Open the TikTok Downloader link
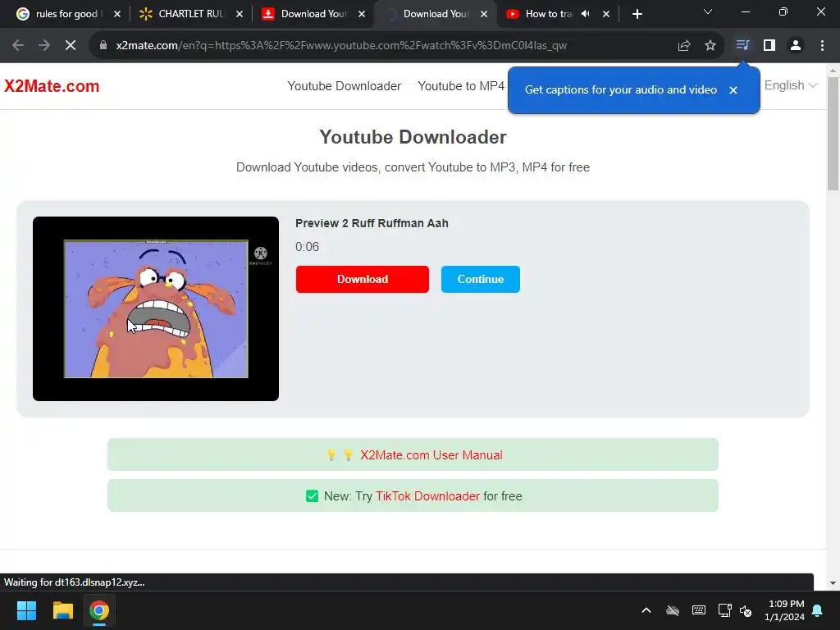 427,496
